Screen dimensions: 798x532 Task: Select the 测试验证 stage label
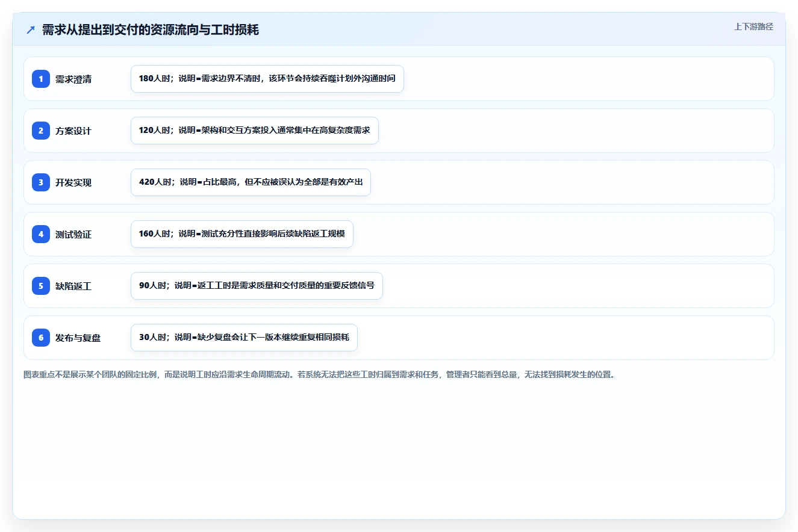click(73, 234)
